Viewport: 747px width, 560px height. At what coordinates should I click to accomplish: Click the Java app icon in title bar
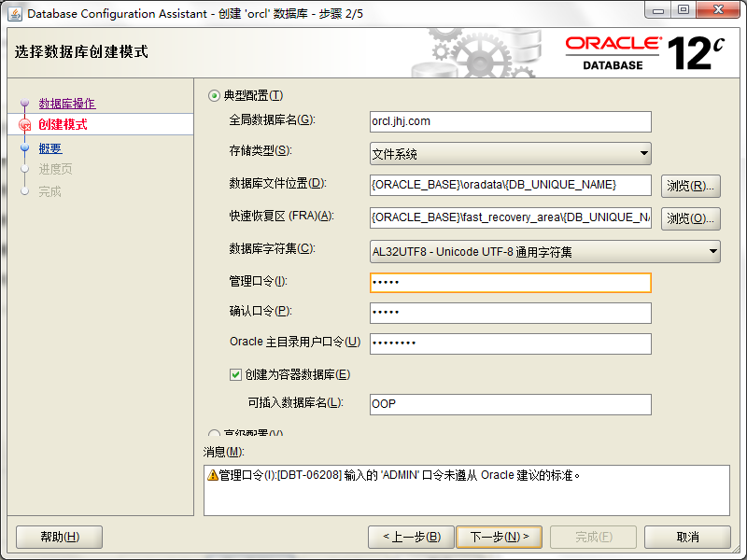15,14
